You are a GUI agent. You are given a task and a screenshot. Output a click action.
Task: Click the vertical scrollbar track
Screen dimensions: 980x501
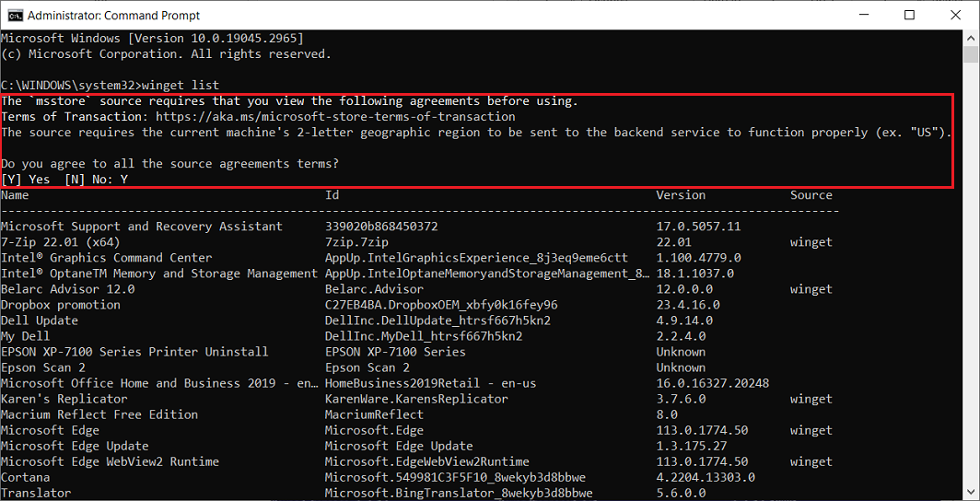coord(972,276)
